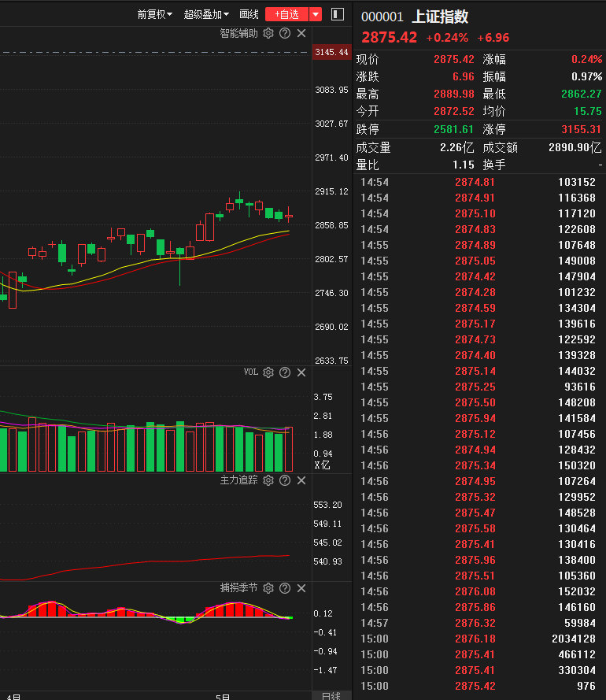Screen dimensions: 606x700
Task: Show help for the VOL indicator
Action: (x=285, y=372)
